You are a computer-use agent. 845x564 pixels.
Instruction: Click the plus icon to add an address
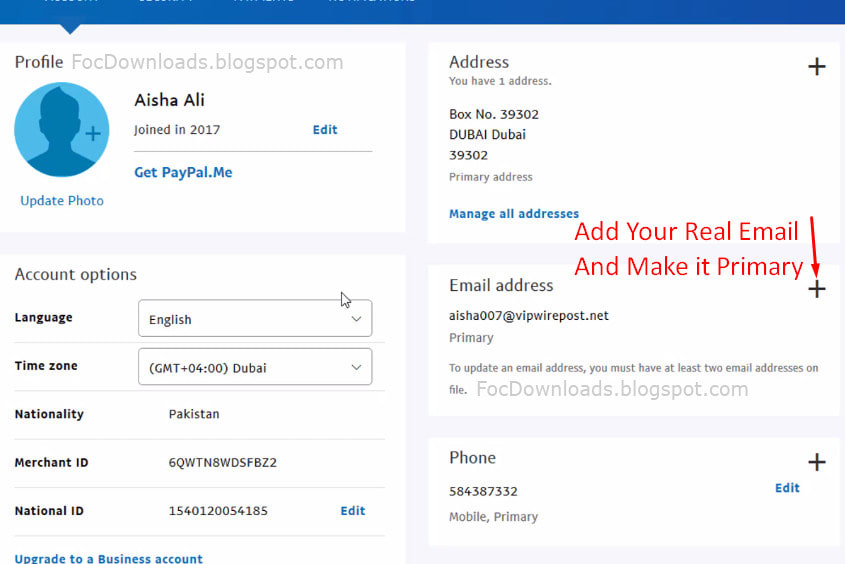pyautogui.click(x=816, y=67)
